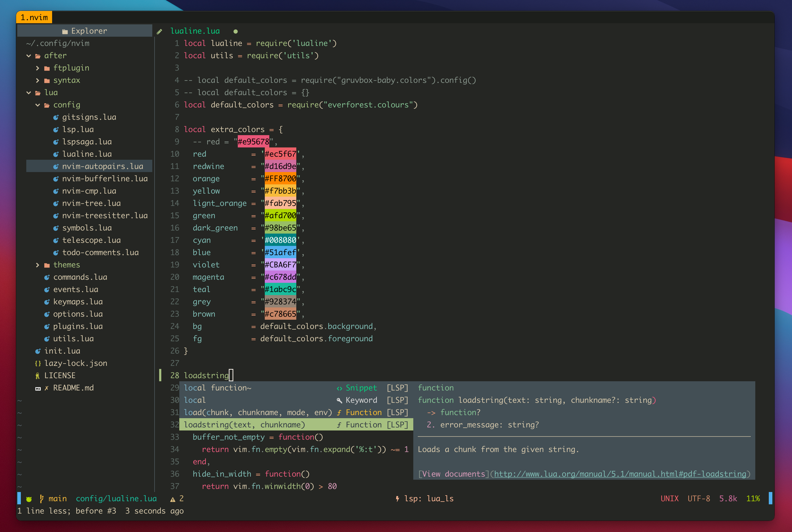Screen dimensions: 792x532
Task: Click the JSON braces icon beside lazy-lock.json
Action: (38, 363)
